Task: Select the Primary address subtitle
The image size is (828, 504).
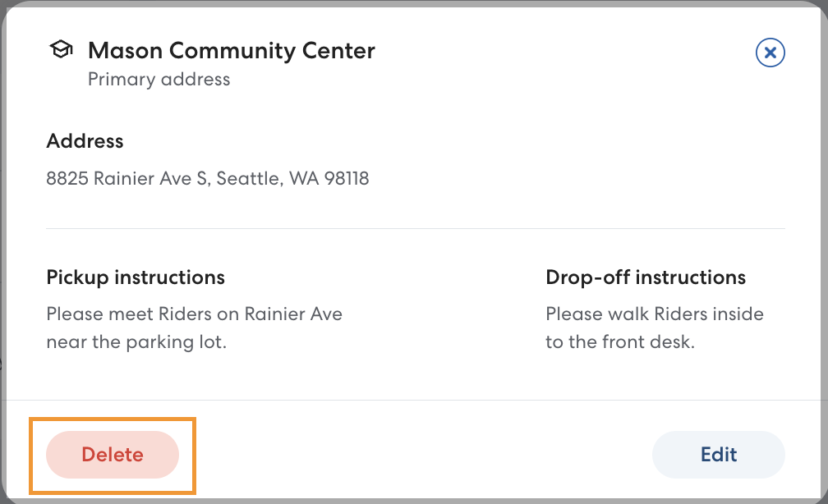Action: [x=159, y=80]
